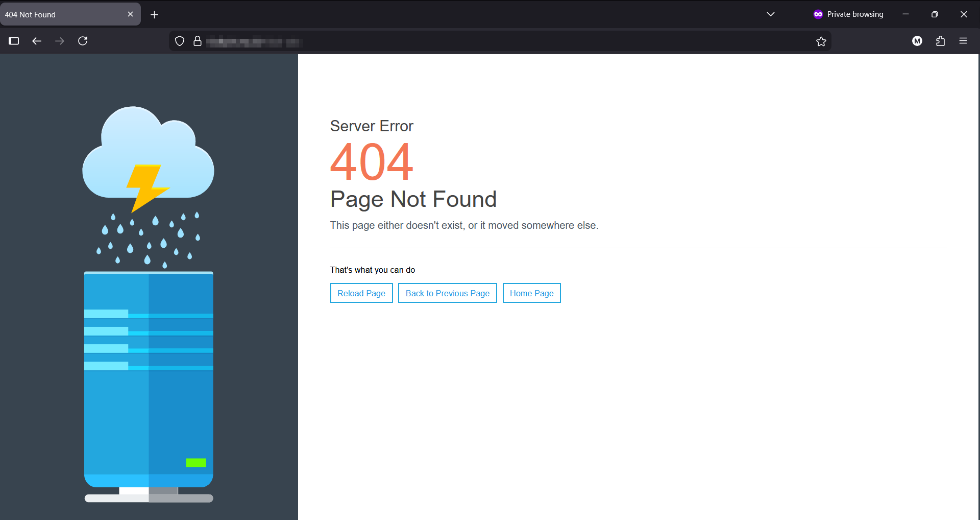Open the Firefox application menu
The height and width of the screenshot is (520, 980).
point(963,41)
